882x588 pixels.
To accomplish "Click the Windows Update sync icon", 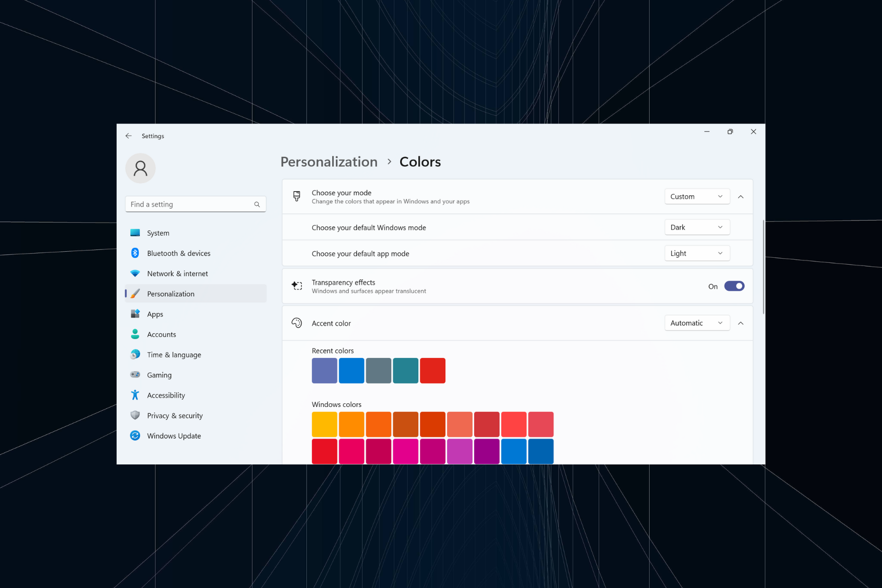I will [135, 435].
